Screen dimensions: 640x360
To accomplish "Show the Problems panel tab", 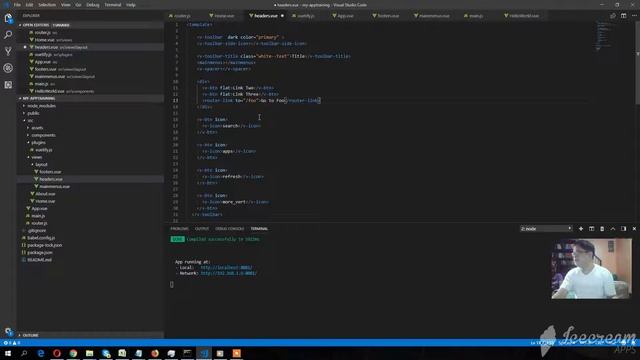I will coord(179,229).
